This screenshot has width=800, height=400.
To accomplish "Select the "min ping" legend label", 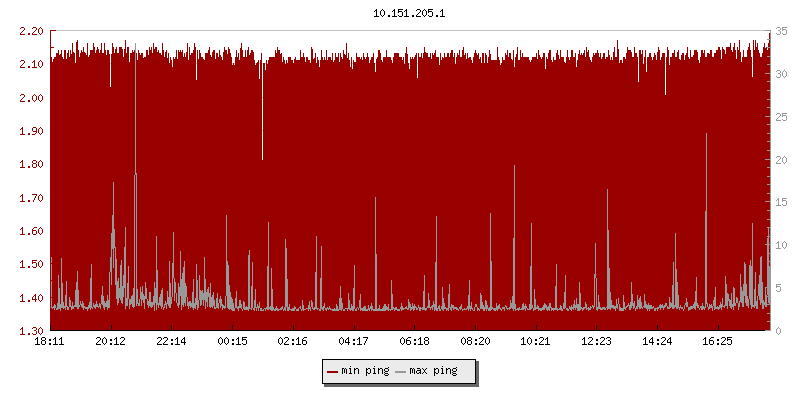I will (365, 371).
